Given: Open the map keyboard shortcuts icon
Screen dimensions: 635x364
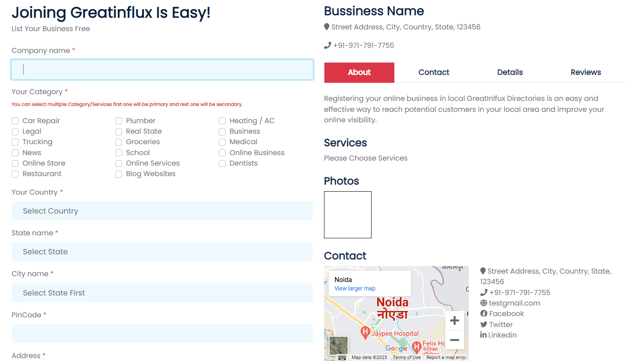Looking at the screenshot, I should (342, 358).
